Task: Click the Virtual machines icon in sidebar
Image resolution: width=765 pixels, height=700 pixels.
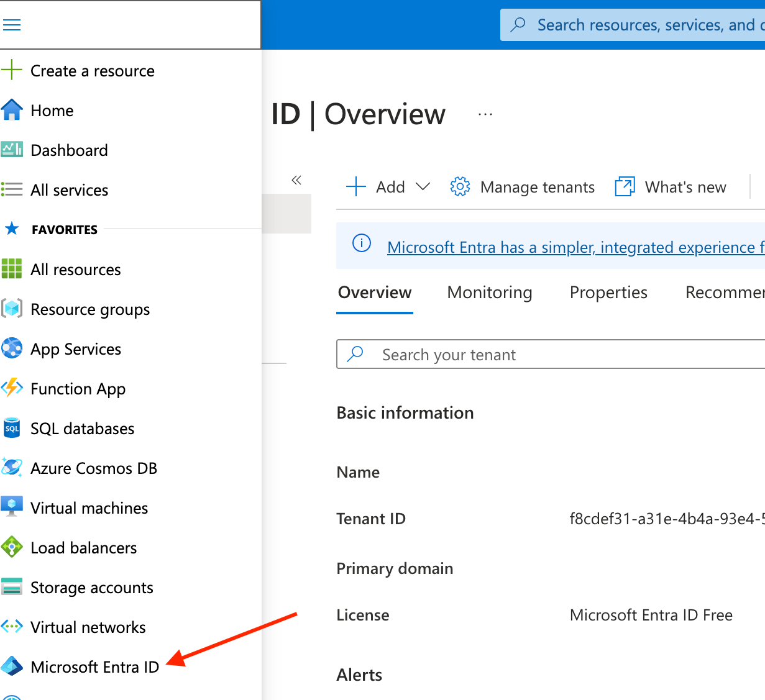Action: 12,507
